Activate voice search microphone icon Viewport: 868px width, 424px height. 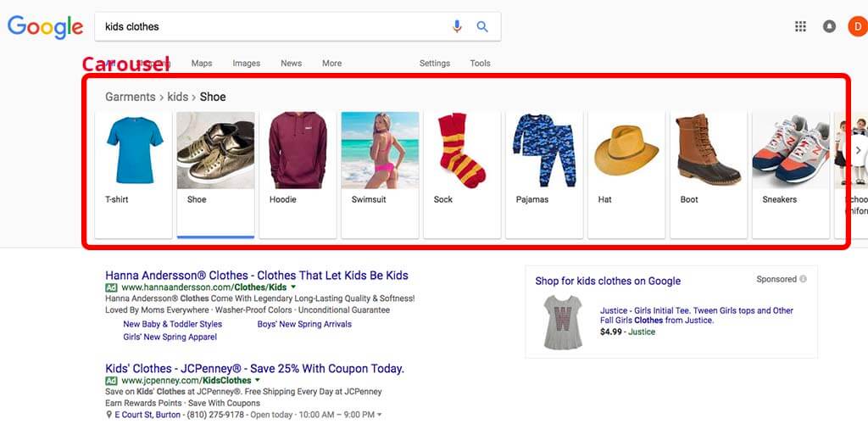(x=457, y=26)
